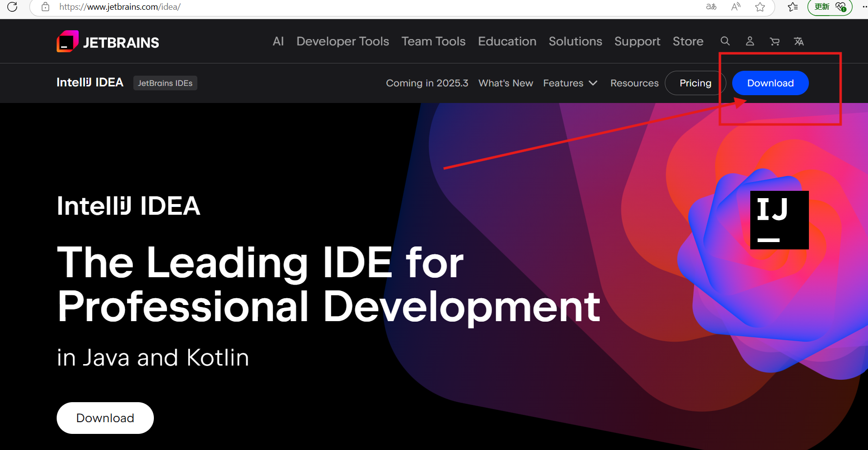Click the green update button
The image size is (868, 450).
(x=830, y=7)
